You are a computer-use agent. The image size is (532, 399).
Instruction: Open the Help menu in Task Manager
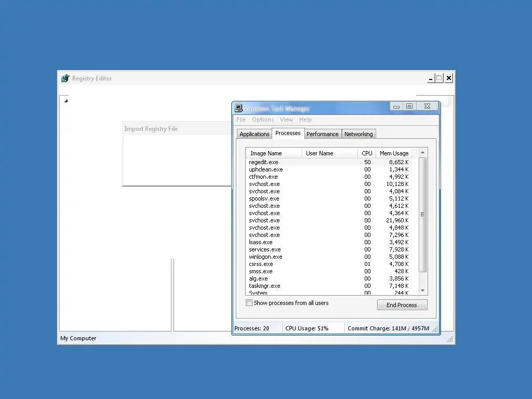[305, 119]
